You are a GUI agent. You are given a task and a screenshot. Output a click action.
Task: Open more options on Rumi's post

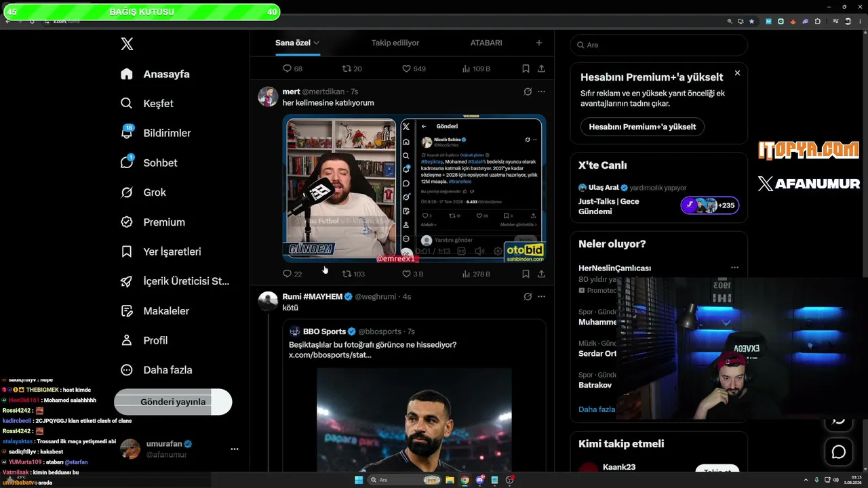541,296
